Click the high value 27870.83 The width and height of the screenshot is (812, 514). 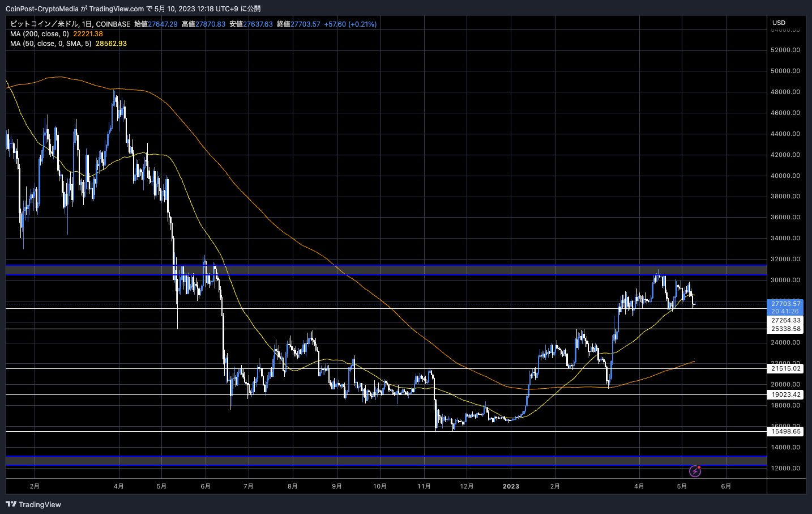(210, 24)
